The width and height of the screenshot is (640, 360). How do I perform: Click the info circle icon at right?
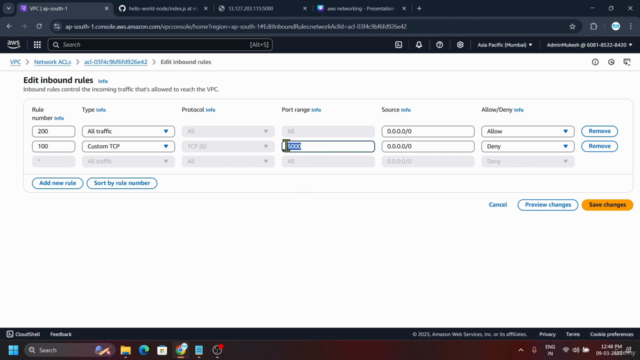[x=595, y=62]
